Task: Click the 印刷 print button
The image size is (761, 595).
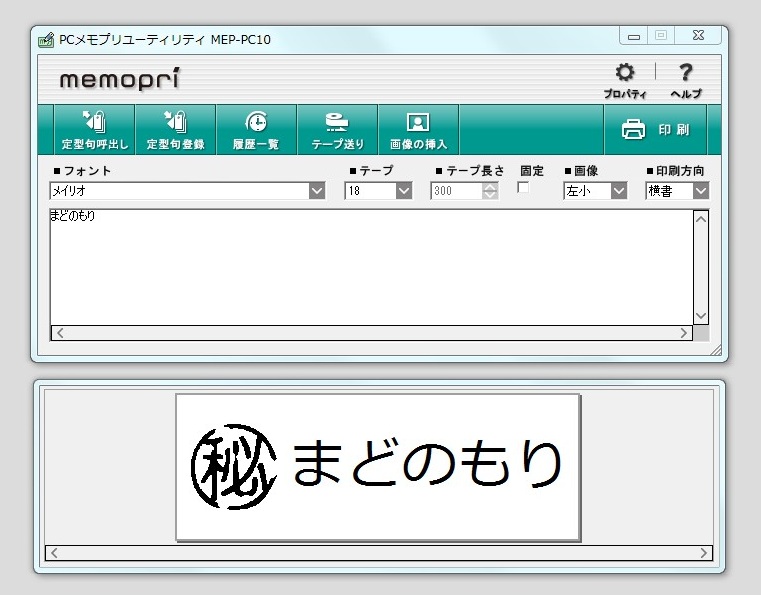Action: click(655, 130)
